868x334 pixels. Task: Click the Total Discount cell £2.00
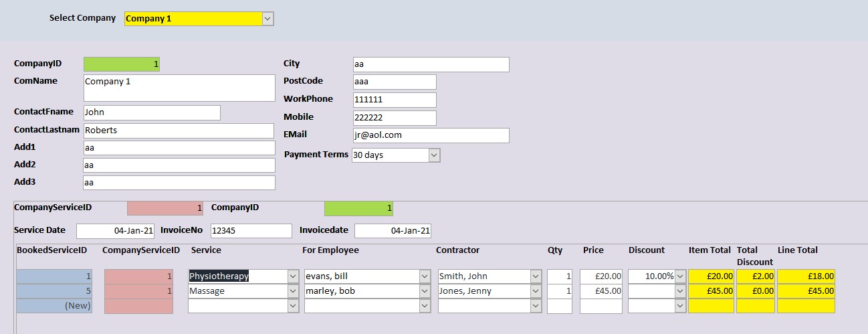pyautogui.click(x=756, y=276)
